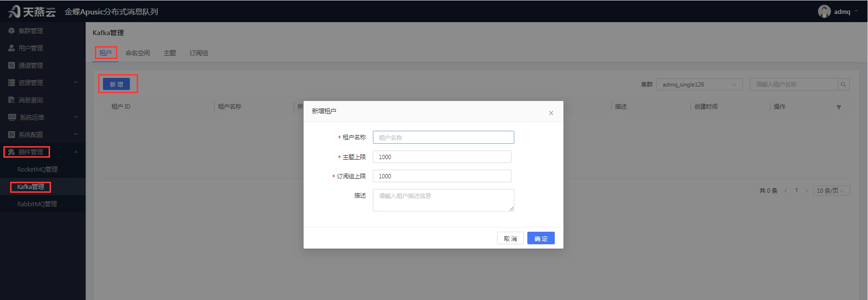Screen dimensions: 868x300
Task: Expand the 系统运维 submenu chevron
Action: tap(76, 117)
